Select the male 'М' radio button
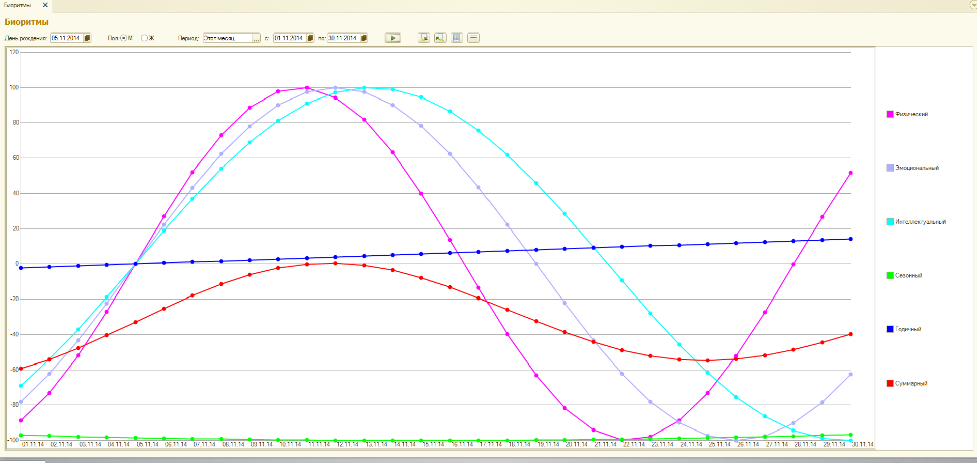The width and height of the screenshot is (980, 464). coord(124,38)
